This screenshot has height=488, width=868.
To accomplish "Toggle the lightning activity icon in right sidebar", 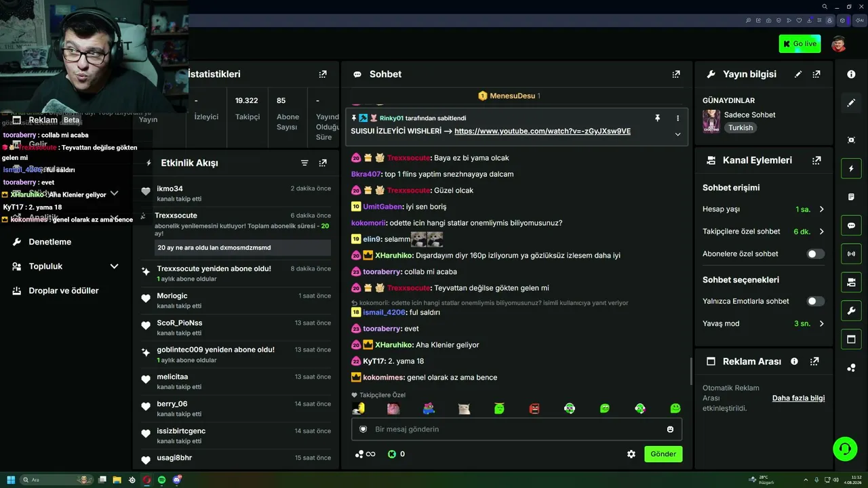I will click(851, 168).
